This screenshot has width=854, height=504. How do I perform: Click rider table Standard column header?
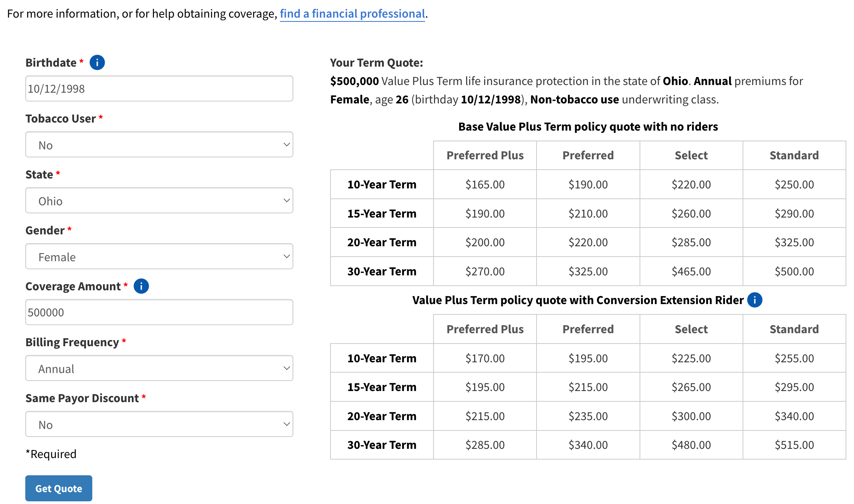pos(794,329)
